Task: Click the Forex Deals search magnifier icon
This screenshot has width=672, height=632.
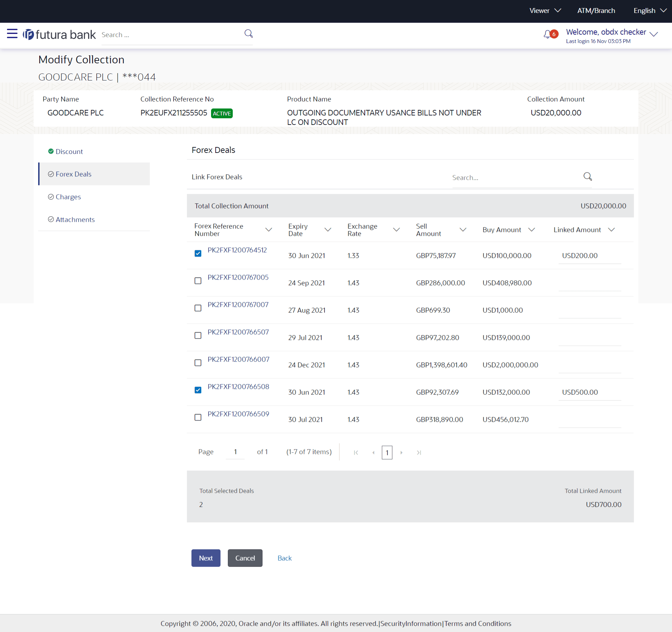Action: coord(588,177)
